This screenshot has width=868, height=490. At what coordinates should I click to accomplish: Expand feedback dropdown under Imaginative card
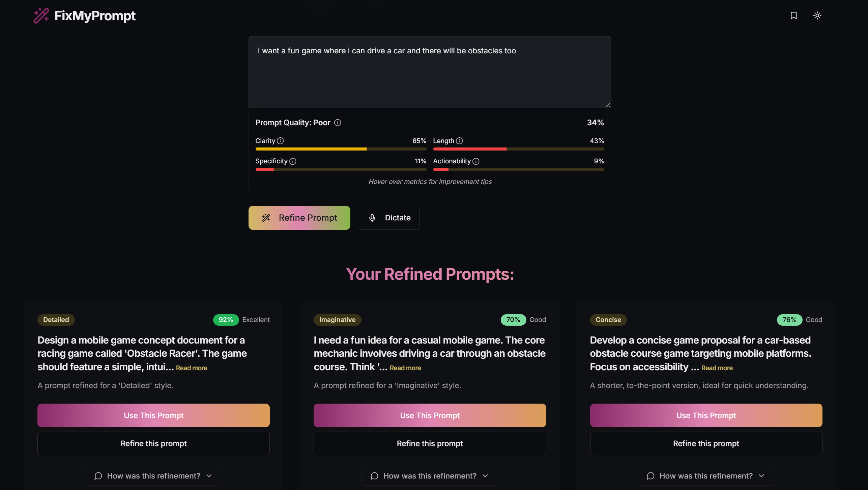click(430, 476)
